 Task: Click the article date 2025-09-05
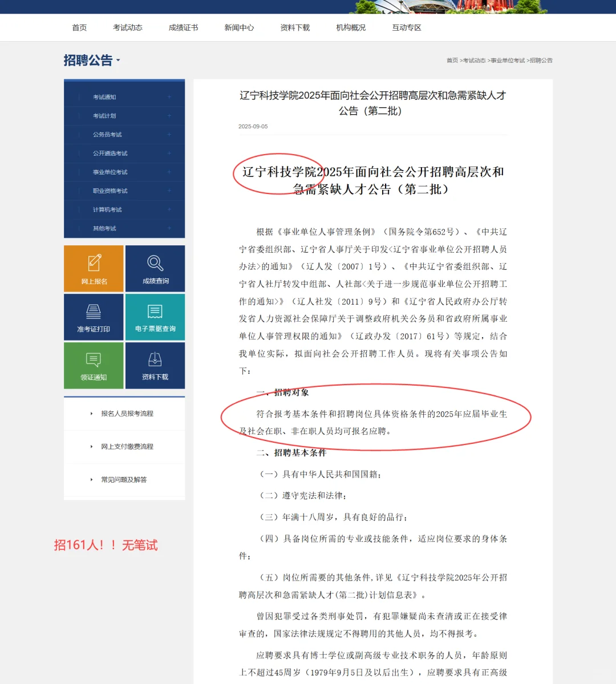coord(253,127)
